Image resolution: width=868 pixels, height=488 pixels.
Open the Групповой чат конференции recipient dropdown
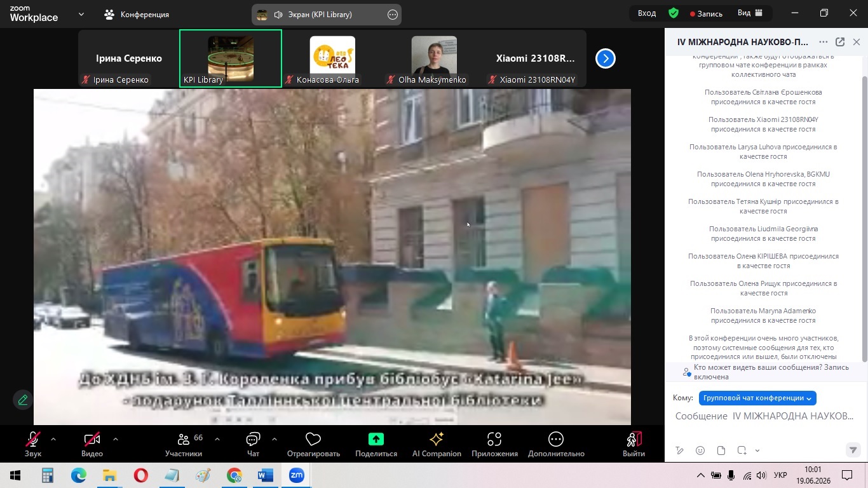(x=757, y=398)
